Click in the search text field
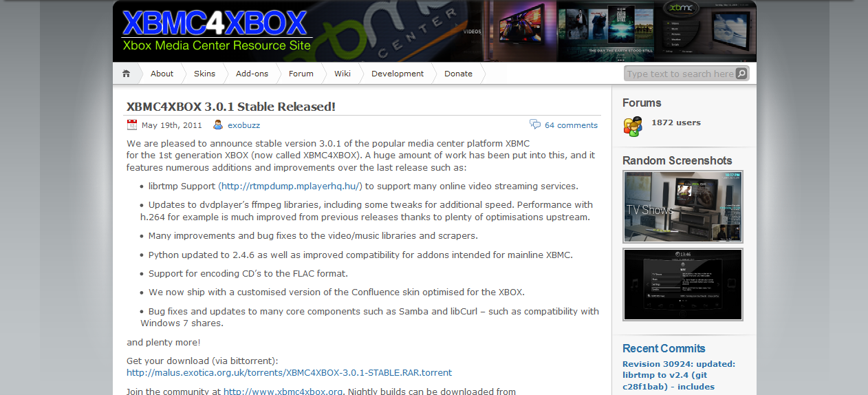Viewport: 868px width, 395px height. (680, 74)
